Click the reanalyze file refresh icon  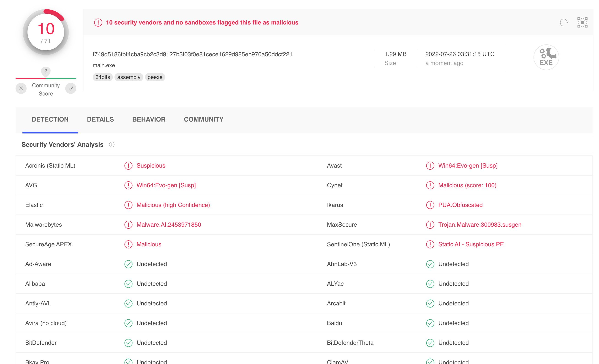(x=564, y=23)
